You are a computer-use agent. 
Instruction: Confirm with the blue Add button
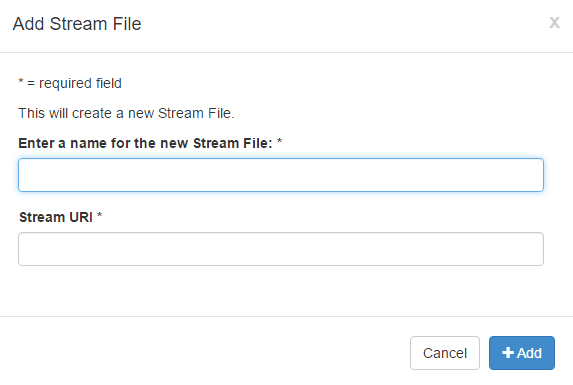click(522, 353)
